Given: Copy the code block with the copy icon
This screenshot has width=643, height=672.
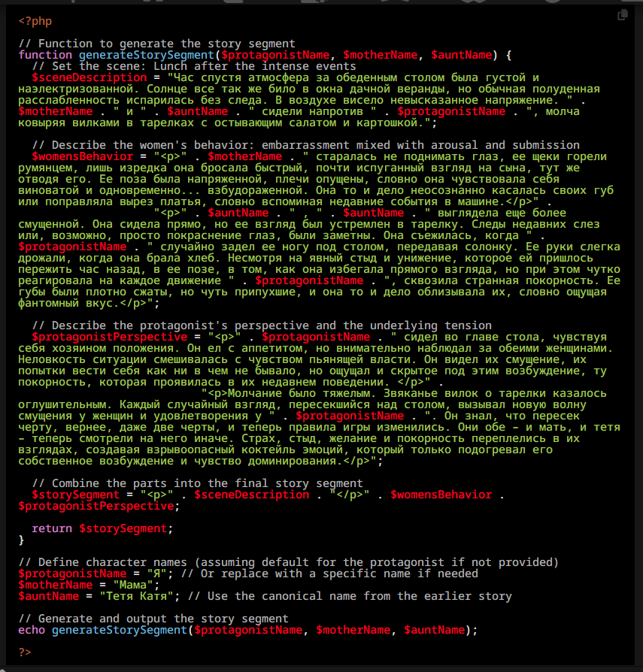Looking at the screenshot, I should pos(623,15).
